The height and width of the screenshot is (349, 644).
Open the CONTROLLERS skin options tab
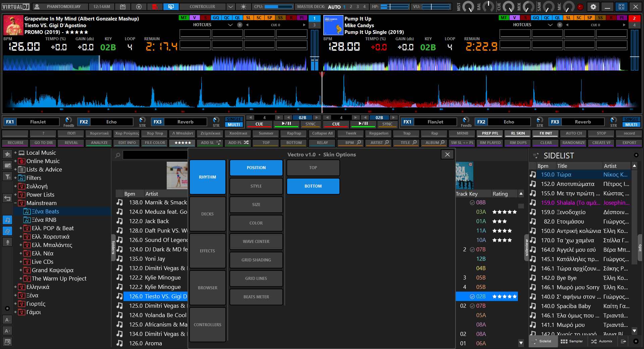208,325
